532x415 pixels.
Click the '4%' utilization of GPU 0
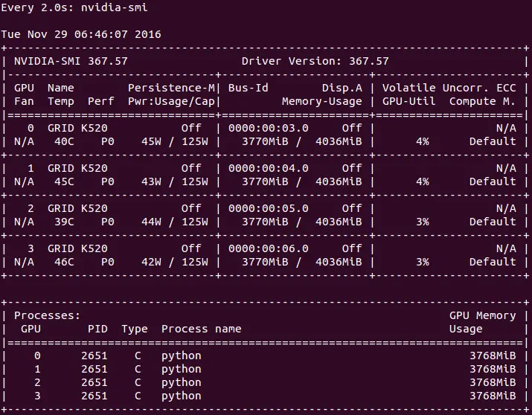pyautogui.click(x=423, y=141)
